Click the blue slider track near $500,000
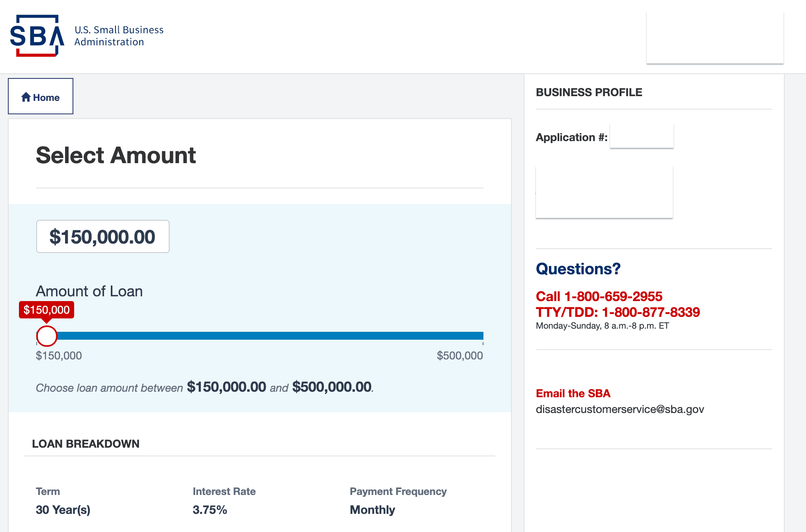Viewport: 806px width, 532px height. point(453,336)
